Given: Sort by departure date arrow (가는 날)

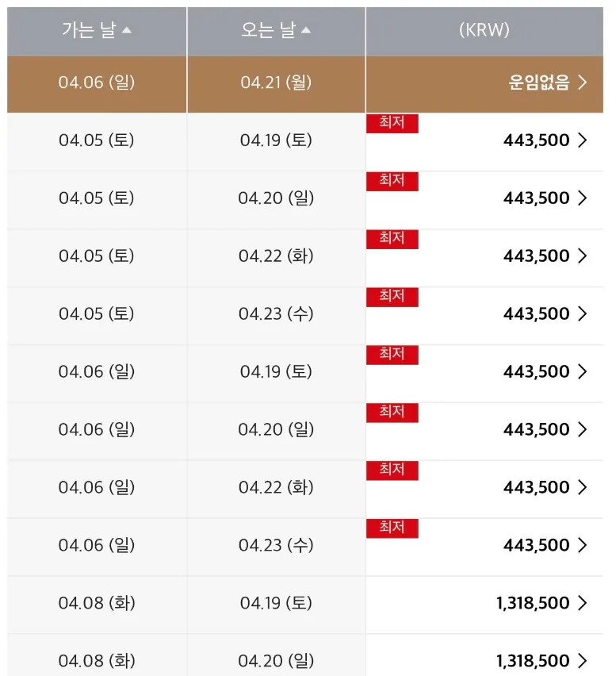Looking at the screenshot, I should pos(127,31).
